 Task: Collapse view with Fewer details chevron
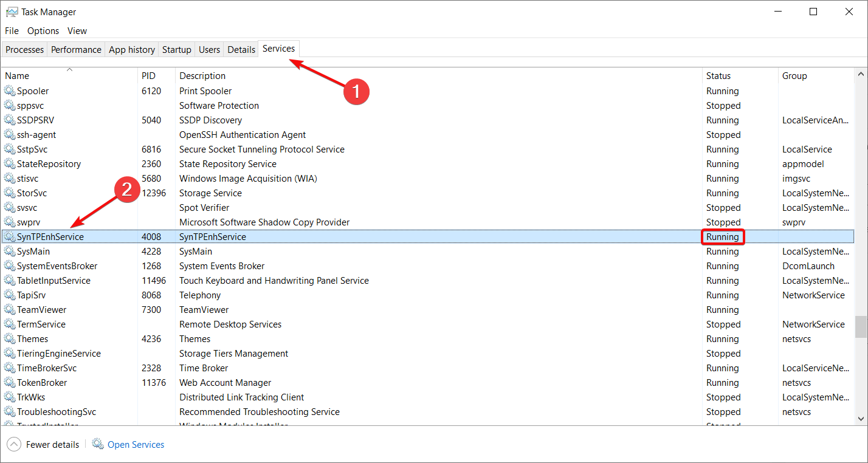13,445
